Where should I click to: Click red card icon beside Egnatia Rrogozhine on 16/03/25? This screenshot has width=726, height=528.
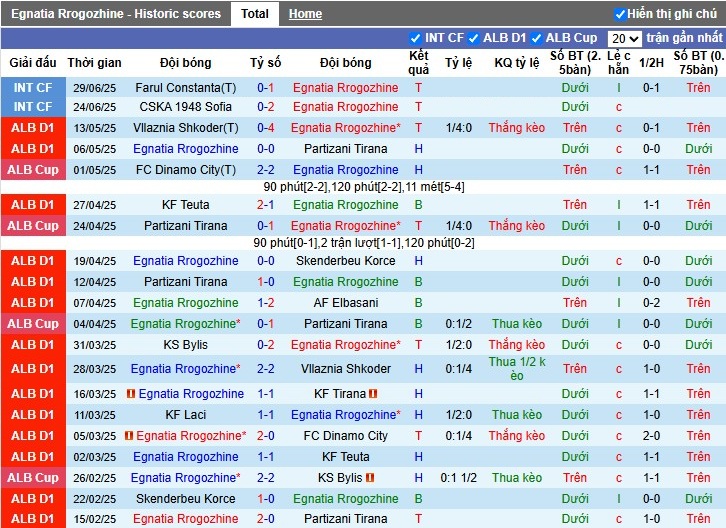[131, 394]
